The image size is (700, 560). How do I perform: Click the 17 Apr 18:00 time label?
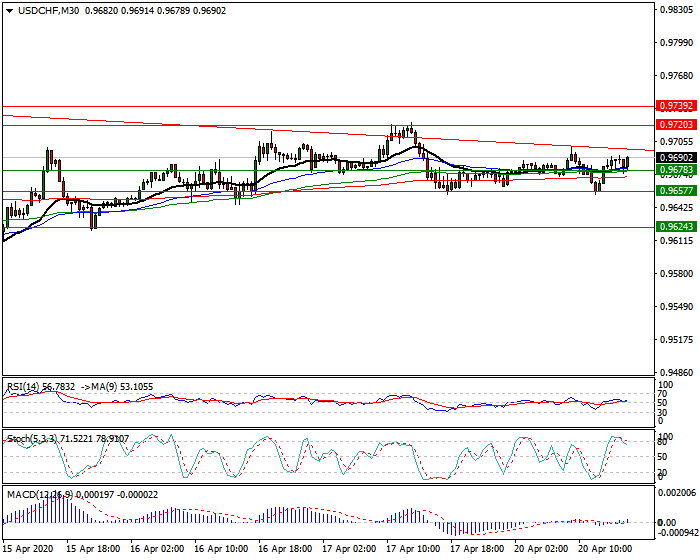(x=478, y=548)
